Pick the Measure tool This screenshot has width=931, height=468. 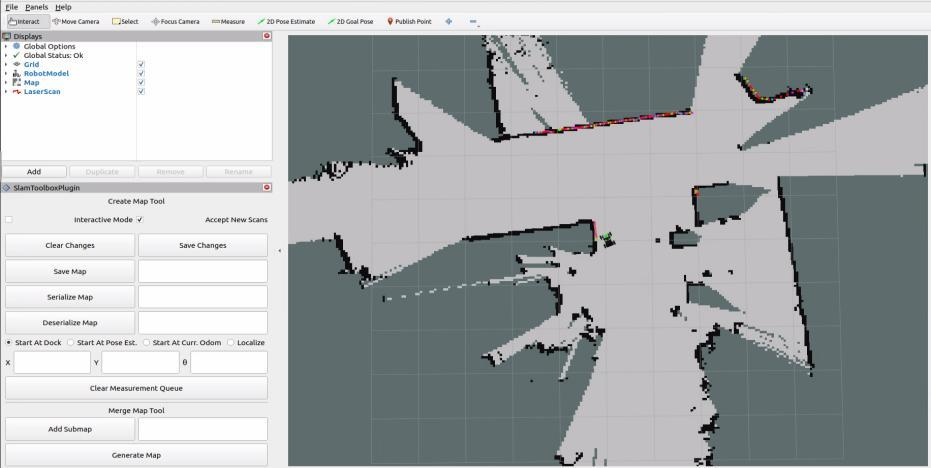tap(228, 21)
